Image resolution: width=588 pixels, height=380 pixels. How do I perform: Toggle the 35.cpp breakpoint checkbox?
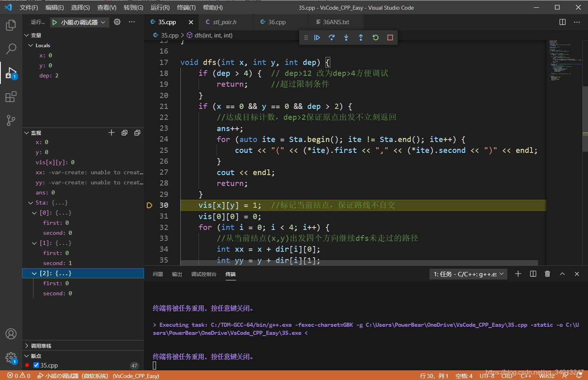[36, 365]
